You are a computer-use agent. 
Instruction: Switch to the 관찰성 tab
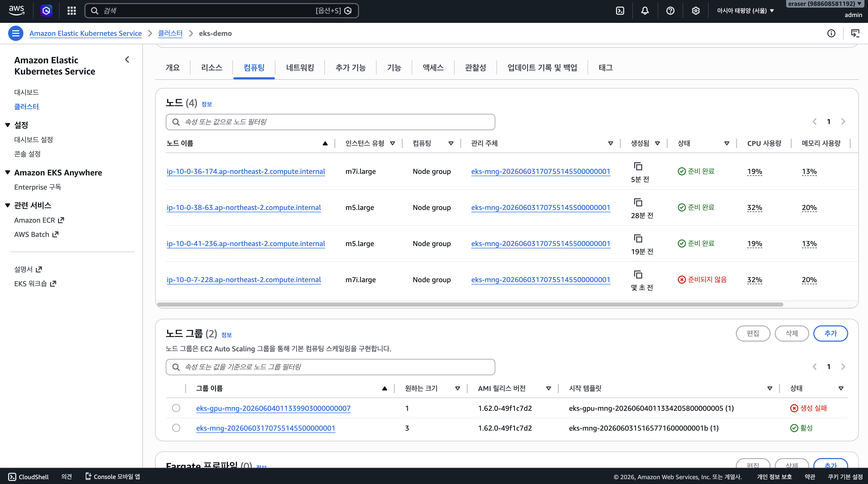click(x=475, y=68)
